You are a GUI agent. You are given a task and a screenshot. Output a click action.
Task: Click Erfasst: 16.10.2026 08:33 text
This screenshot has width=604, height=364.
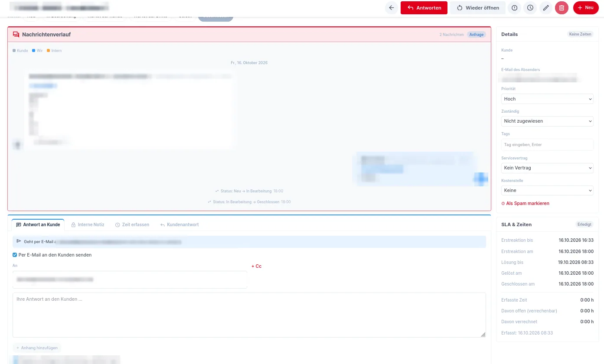click(x=527, y=333)
